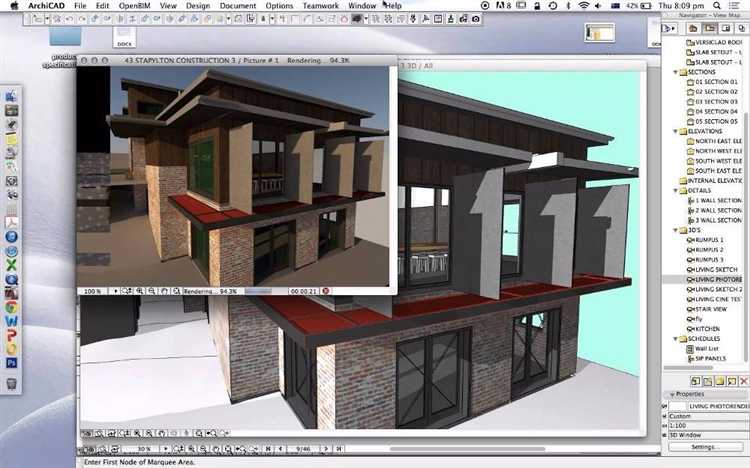Open Photoshop from the dock

[x=11, y=363]
